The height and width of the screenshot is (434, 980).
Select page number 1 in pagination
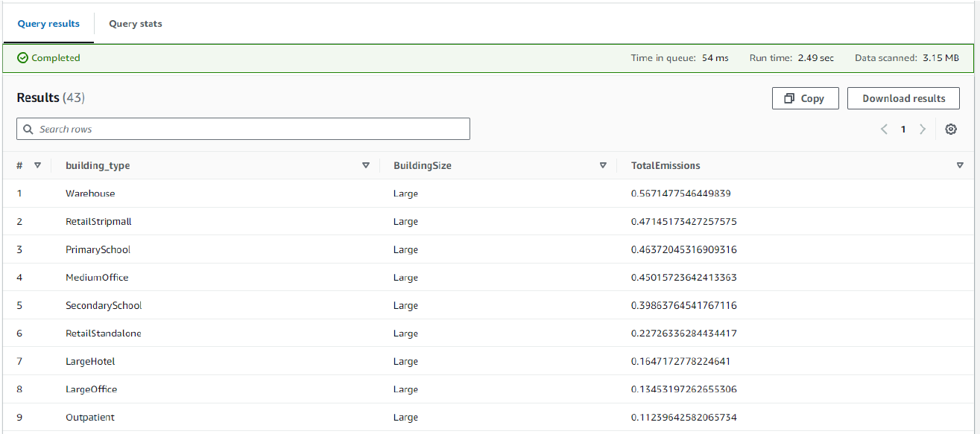(x=903, y=129)
